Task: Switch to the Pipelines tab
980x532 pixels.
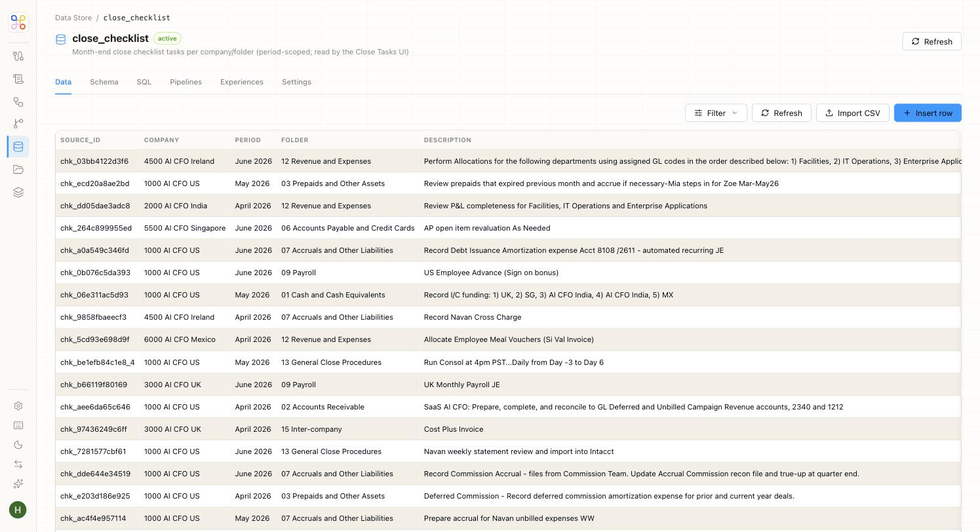Action: (x=186, y=82)
